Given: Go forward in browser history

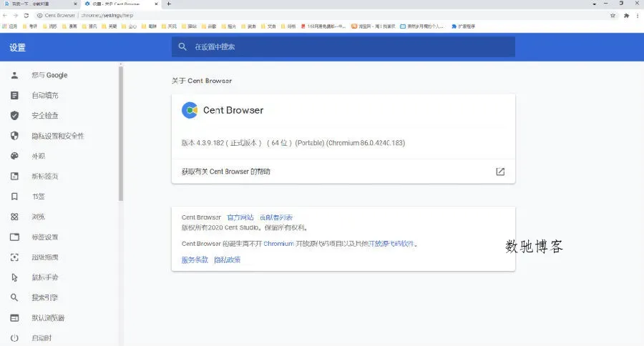Looking at the screenshot, I should [15, 15].
